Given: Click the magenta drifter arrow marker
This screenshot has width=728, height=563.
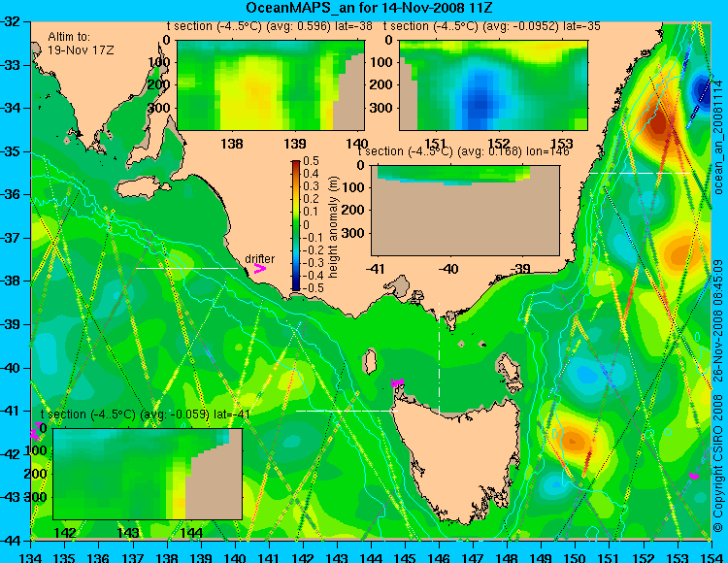Looking at the screenshot, I should (x=259, y=268).
